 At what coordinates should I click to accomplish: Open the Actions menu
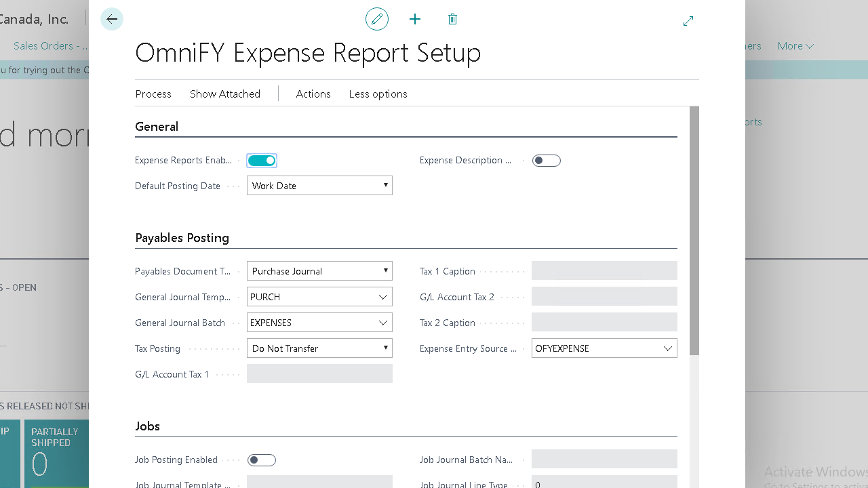313,94
